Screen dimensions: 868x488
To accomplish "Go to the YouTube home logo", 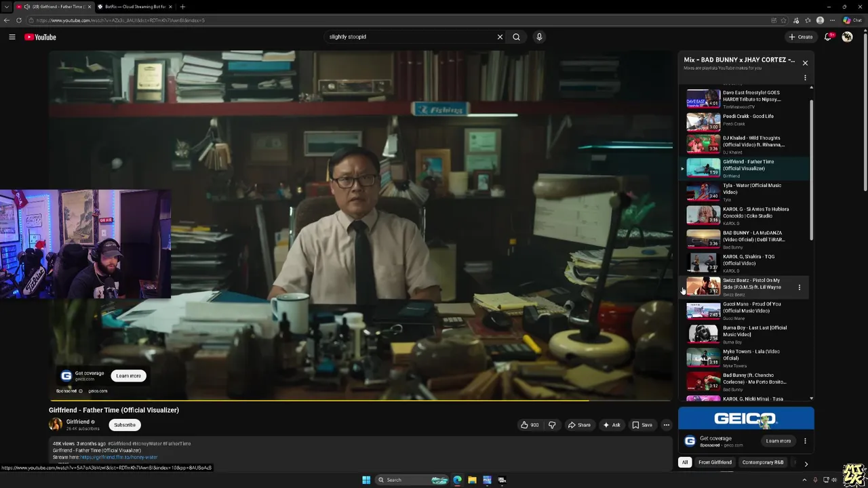I will tap(40, 37).
